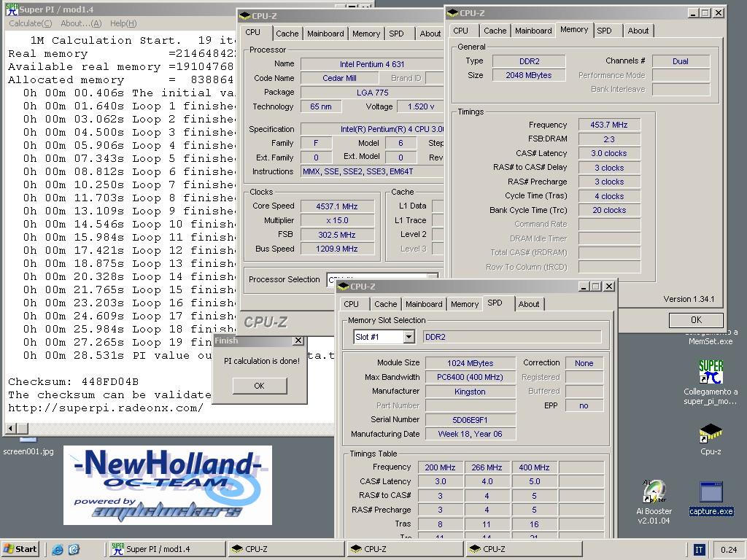Viewport: 747px width, 560px height.
Task: Click the Voltage value '1.520 v'
Action: (x=421, y=106)
